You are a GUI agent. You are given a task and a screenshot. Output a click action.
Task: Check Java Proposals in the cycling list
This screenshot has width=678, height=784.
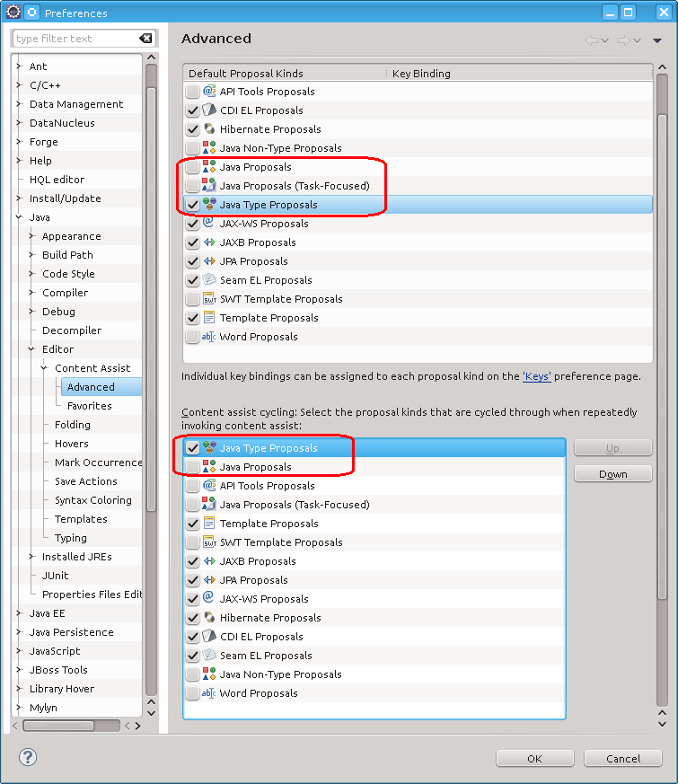tap(192, 467)
